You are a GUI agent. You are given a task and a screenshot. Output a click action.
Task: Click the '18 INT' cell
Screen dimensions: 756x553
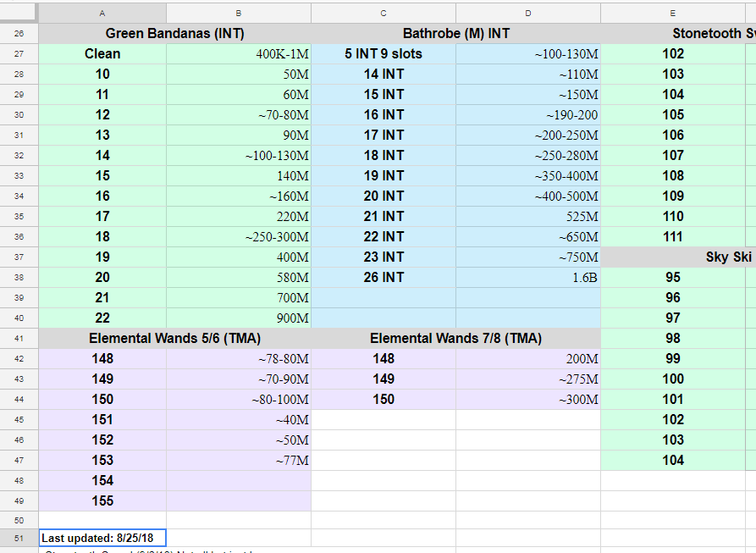tap(384, 156)
